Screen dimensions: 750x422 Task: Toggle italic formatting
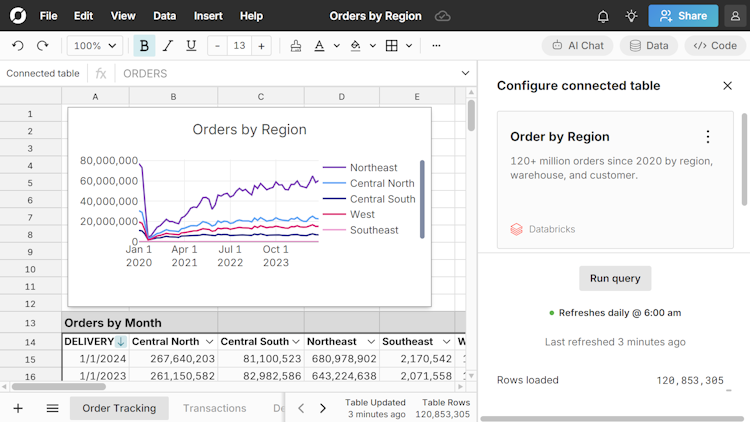coord(167,46)
